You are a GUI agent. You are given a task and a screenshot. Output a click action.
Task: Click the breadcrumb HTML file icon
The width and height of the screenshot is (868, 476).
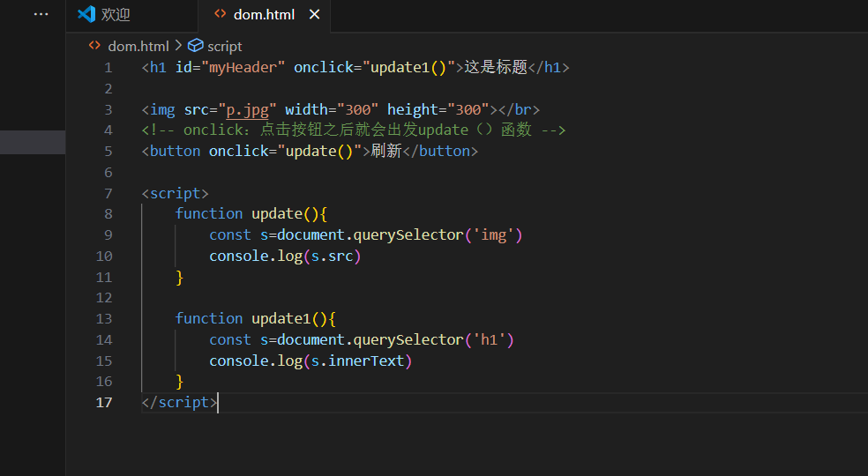(94, 45)
